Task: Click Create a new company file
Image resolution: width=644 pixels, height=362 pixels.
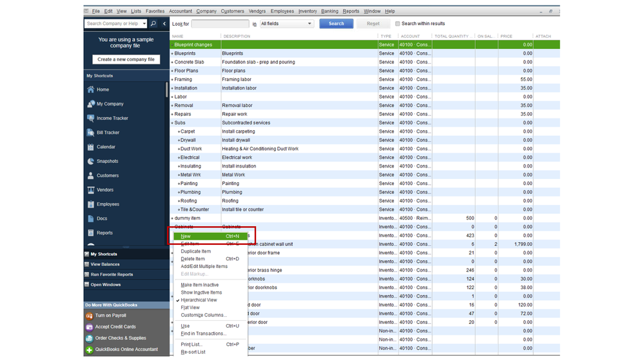Action: [126, 59]
